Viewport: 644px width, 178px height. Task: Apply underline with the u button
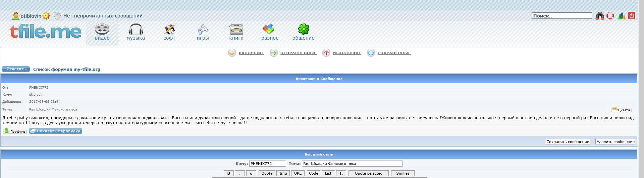click(x=251, y=173)
